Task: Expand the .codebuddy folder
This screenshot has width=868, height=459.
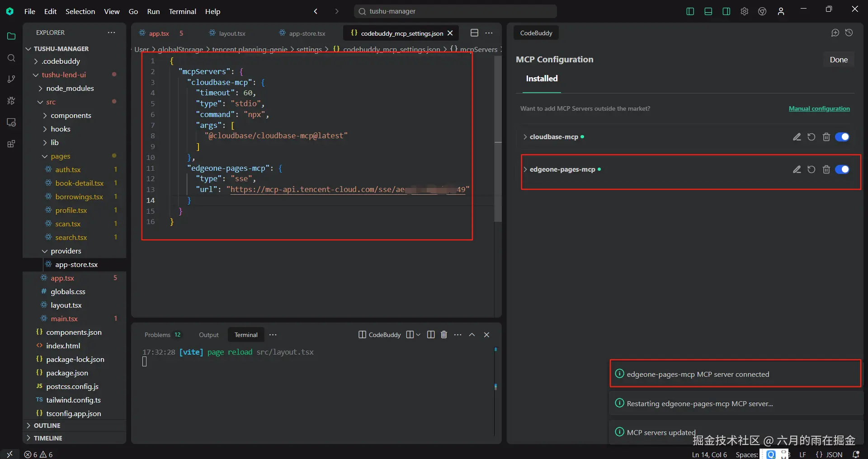Action: [61, 61]
